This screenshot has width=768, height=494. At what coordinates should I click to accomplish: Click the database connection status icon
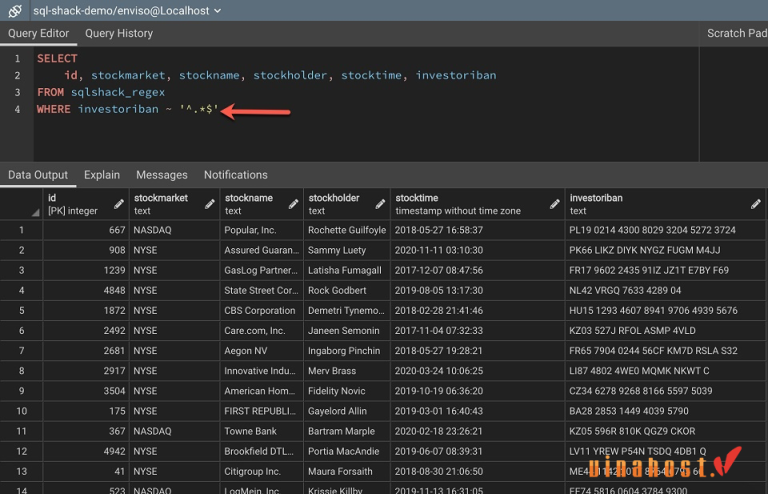[x=15, y=10]
